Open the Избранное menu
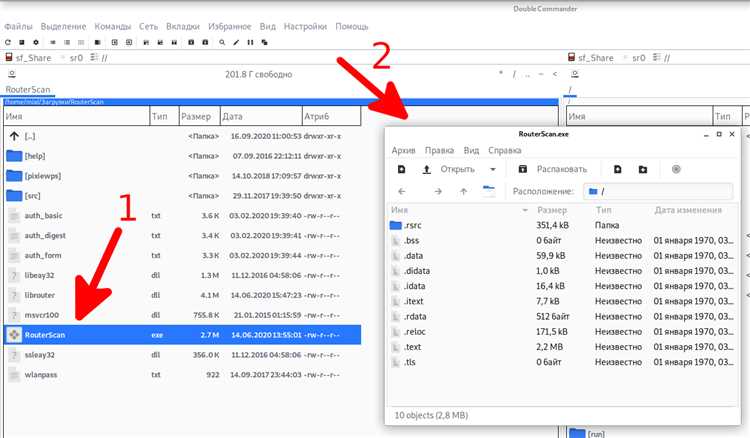The image size is (750, 438). [230, 26]
